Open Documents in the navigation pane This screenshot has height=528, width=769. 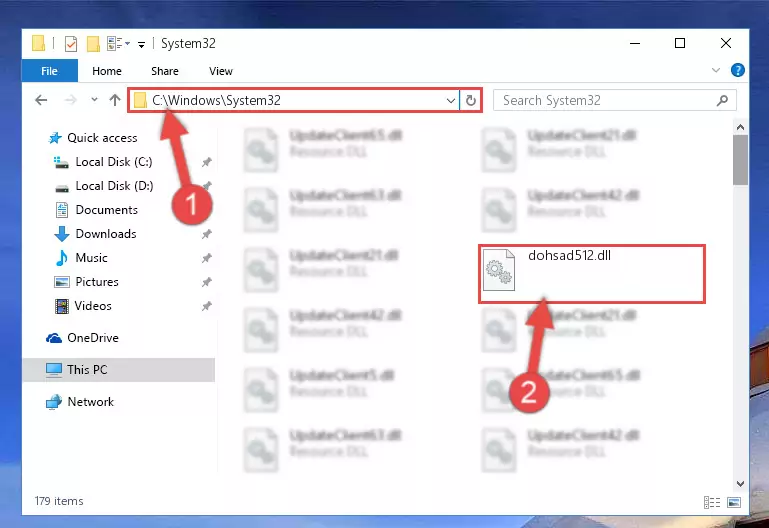coord(106,210)
